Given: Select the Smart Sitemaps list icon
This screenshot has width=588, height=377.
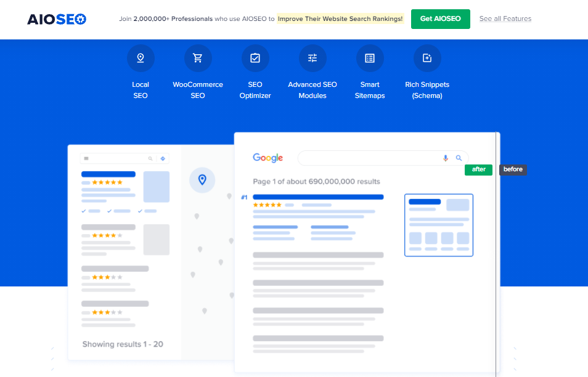Looking at the screenshot, I should click(x=370, y=58).
